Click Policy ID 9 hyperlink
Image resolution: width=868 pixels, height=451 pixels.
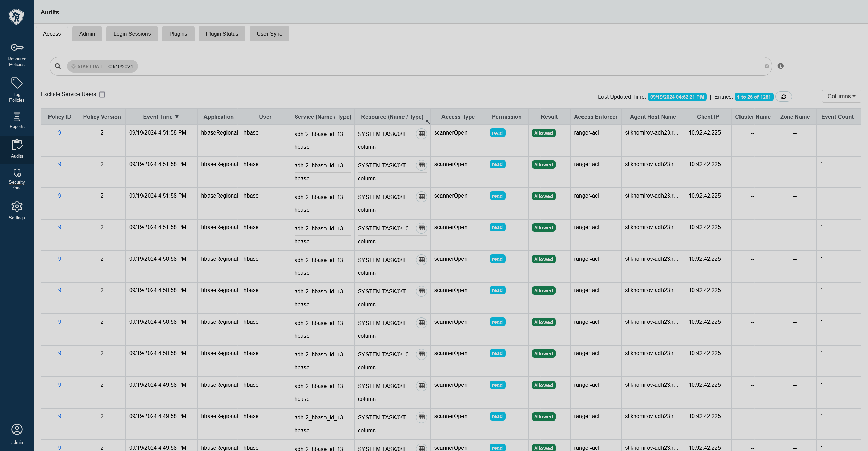[x=60, y=132]
